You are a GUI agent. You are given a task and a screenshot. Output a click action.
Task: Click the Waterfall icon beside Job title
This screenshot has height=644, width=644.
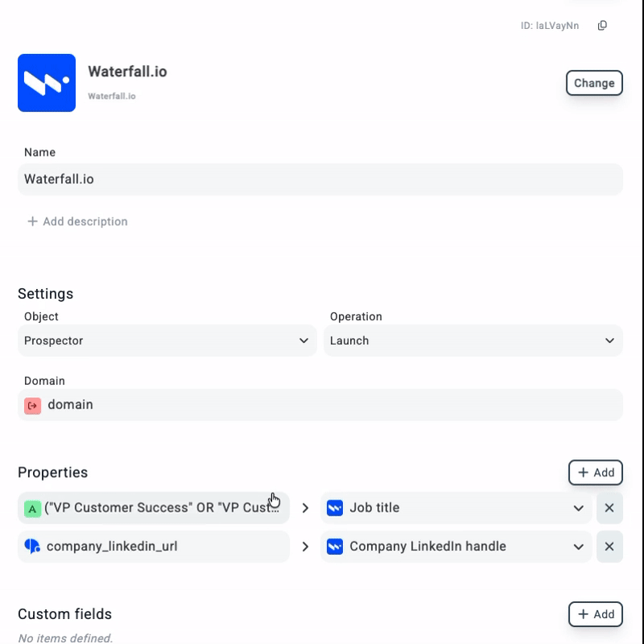point(335,508)
